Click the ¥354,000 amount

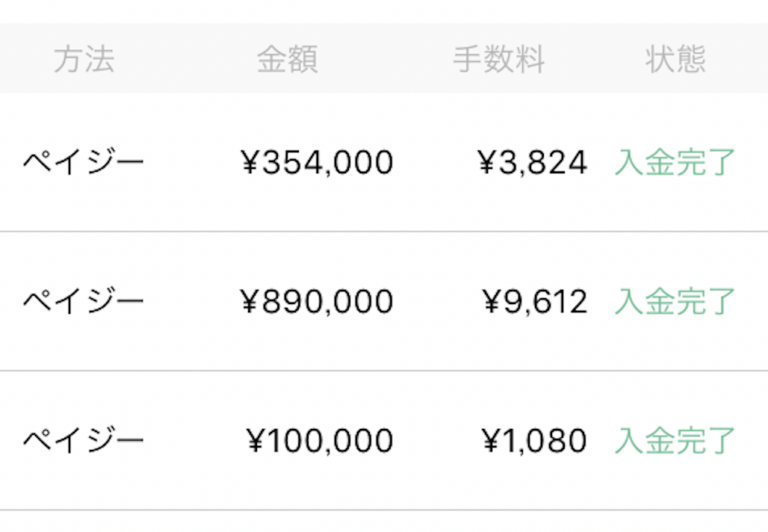[317, 162]
